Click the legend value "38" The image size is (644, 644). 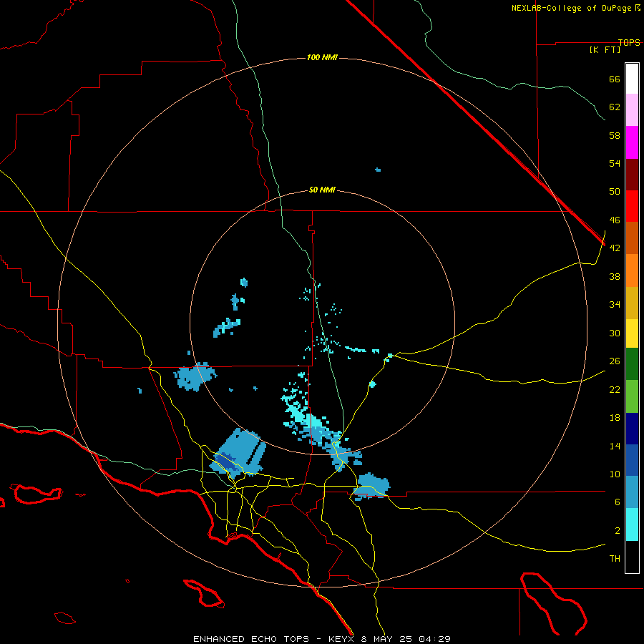tap(615, 276)
